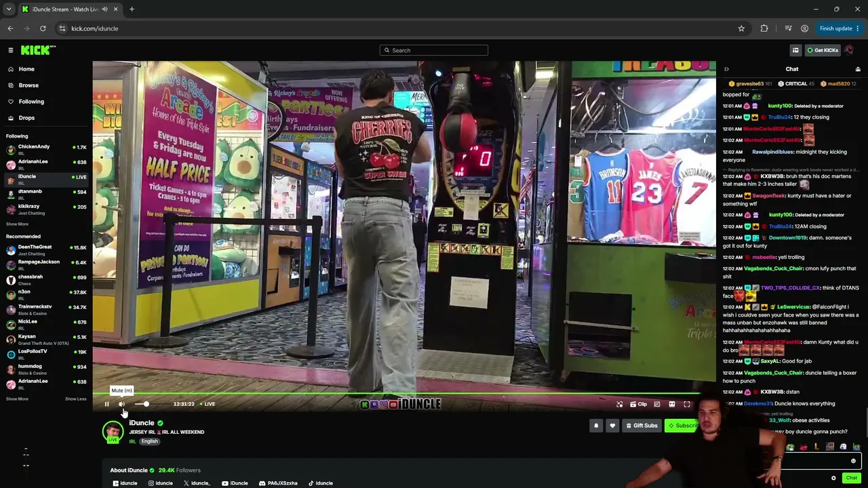The width and height of the screenshot is (868, 488).
Task: Open iDuncle's YouTube channel link
Action: tap(235, 483)
